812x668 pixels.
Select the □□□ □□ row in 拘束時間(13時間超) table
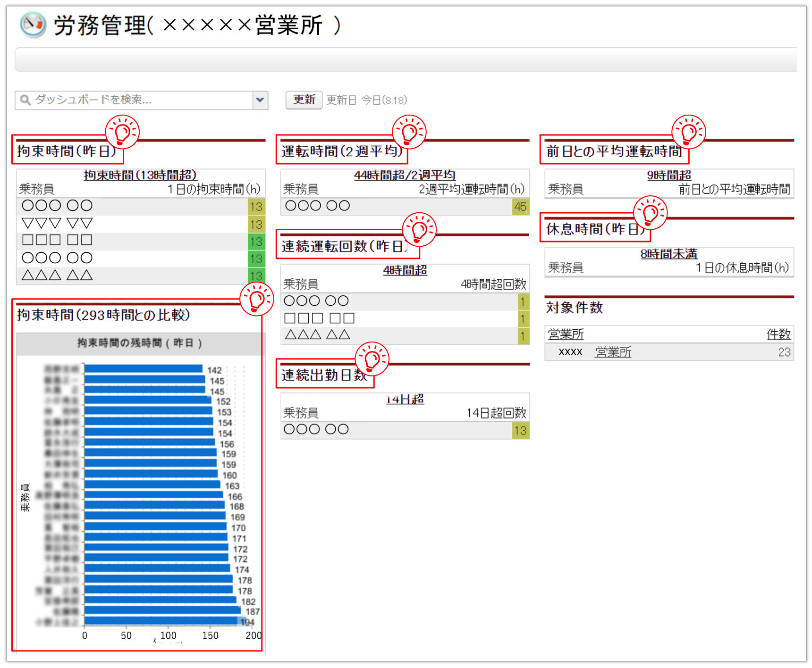tap(141, 241)
